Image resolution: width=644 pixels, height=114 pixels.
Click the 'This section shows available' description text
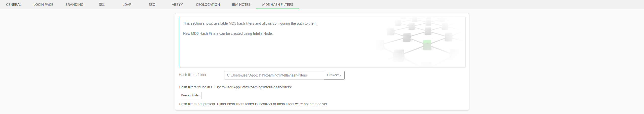pyautogui.click(x=250, y=23)
